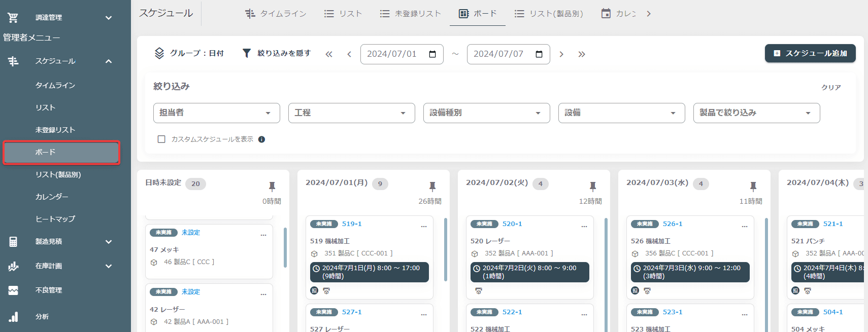Open the 製品で絞り込み dropdown
The image size is (868, 332).
point(757,113)
